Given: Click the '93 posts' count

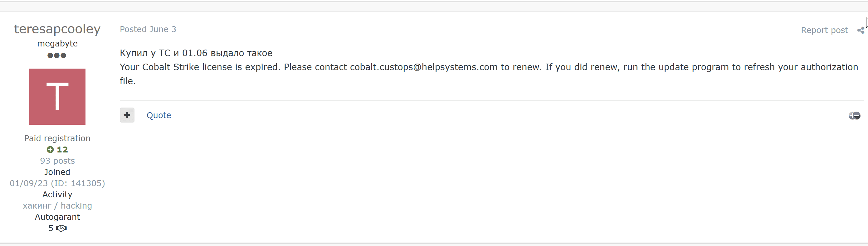Looking at the screenshot, I should point(57,161).
